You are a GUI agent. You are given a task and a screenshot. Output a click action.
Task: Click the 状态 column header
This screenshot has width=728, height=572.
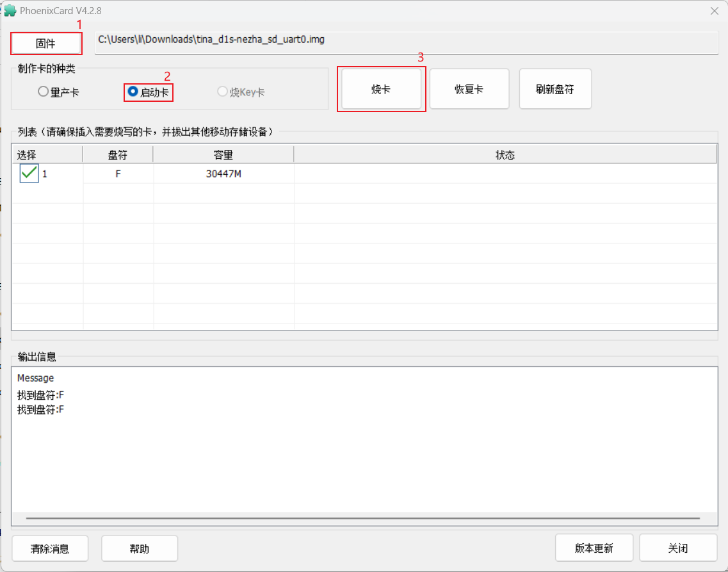coord(506,154)
